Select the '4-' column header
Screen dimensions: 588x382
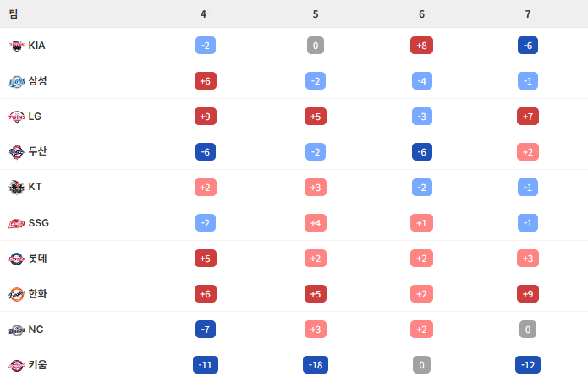pos(206,14)
